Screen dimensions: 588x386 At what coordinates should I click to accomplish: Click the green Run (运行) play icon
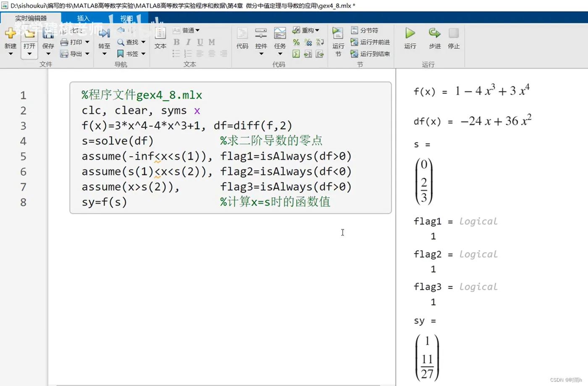(410, 33)
